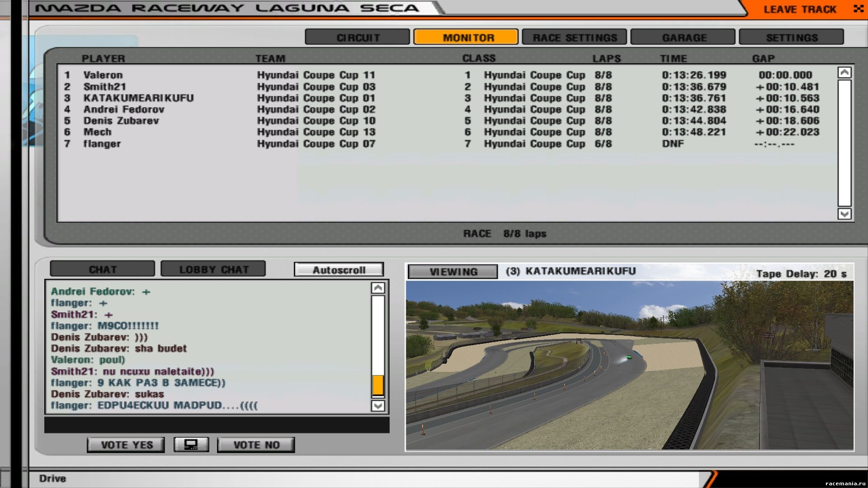
Task: Click chat message 'sha budet'
Action: [x=160, y=348]
